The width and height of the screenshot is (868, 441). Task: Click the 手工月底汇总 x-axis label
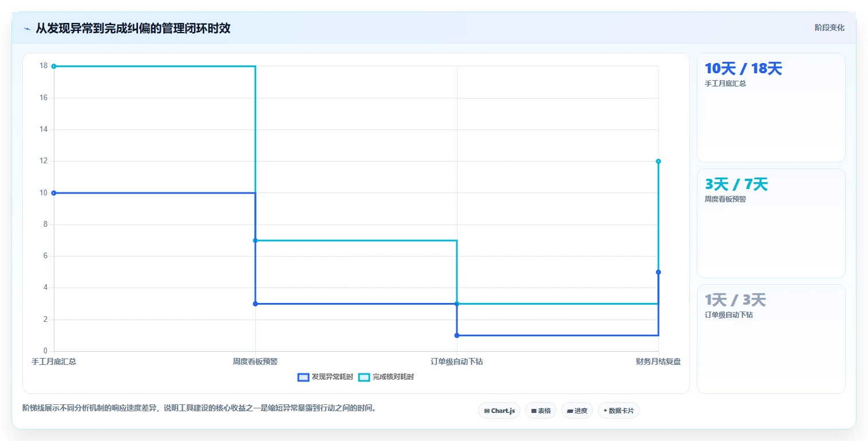pos(54,361)
